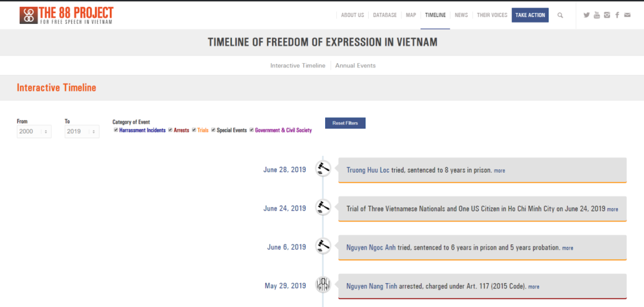The height and width of the screenshot is (307, 644).
Task: Open the search magnifier icon
Action: (560, 15)
